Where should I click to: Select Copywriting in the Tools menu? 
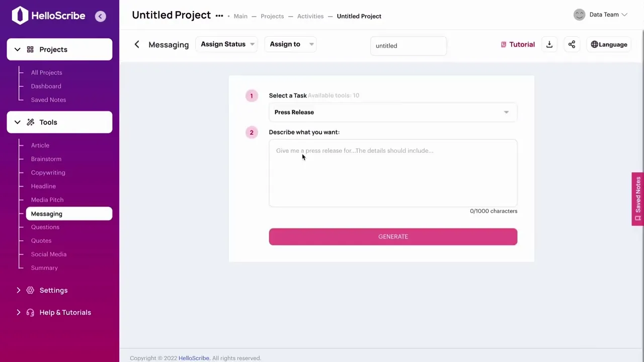click(48, 172)
